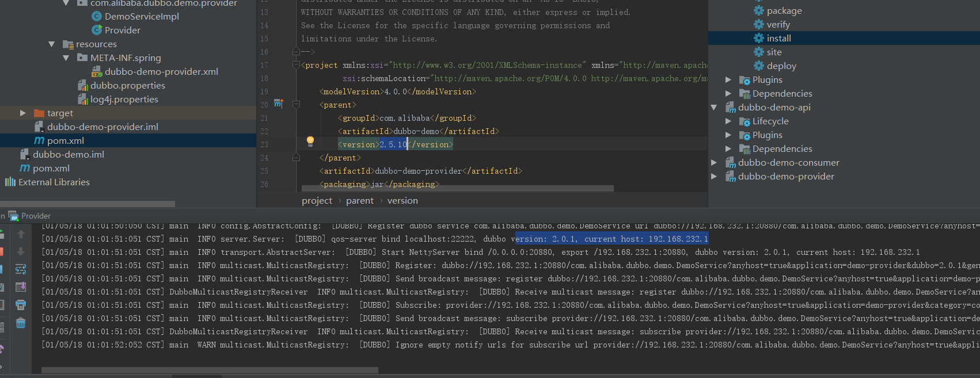
Task: Click the artifactId dubbo-demo-provider line
Action: click(x=420, y=171)
